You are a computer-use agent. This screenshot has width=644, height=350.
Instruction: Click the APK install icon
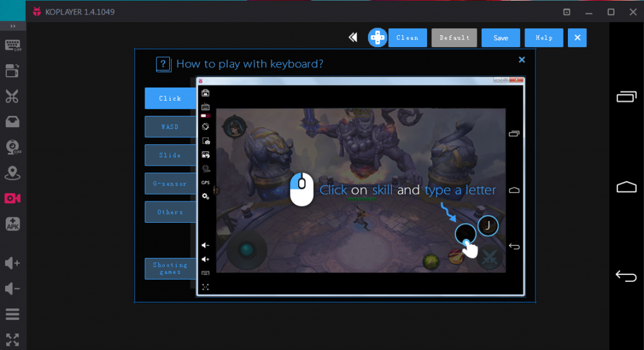click(13, 223)
